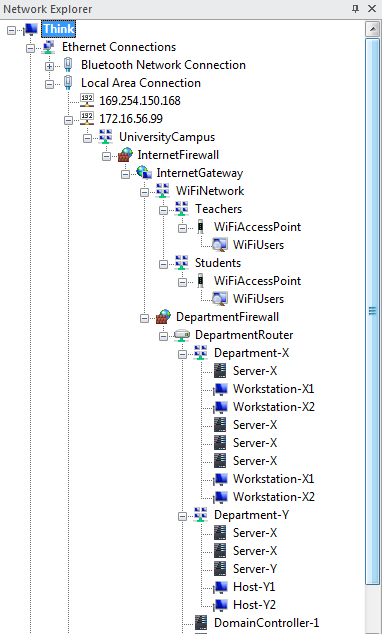This screenshot has height=634, width=382.
Task: Select Bluetooth Network Connection label
Action: pos(163,65)
